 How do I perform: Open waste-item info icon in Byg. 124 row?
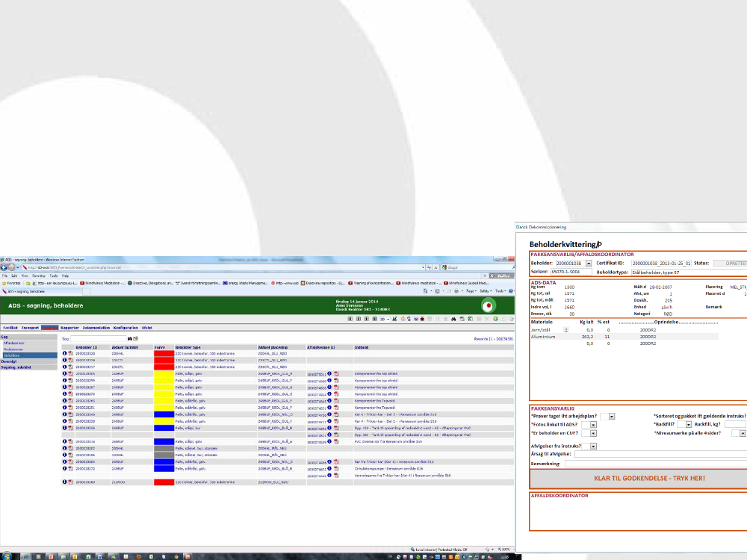[x=329, y=428]
